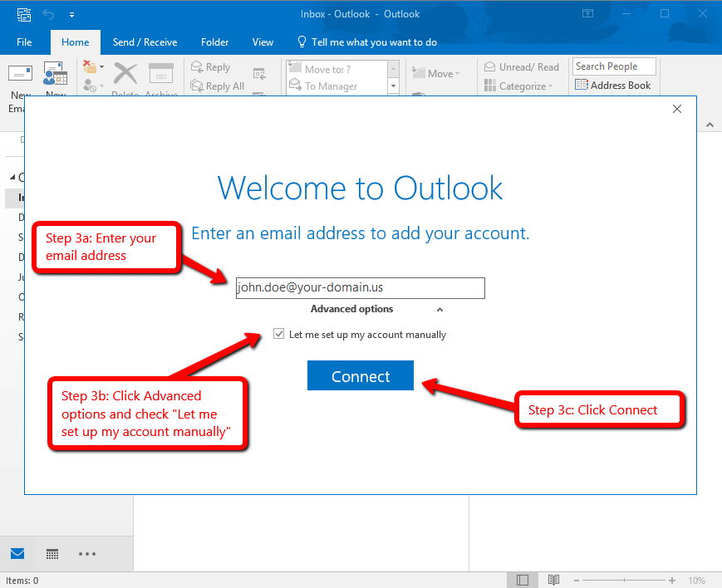Open the Ribbon Display Options button
Image resolution: width=722 pixels, height=588 pixels.
click(x=588, y=13)
